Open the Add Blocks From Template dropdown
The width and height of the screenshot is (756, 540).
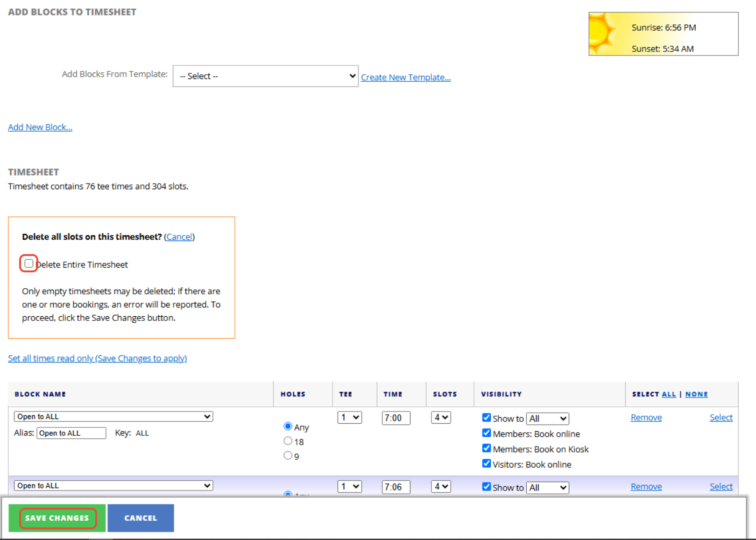click(x=265, y=76)
